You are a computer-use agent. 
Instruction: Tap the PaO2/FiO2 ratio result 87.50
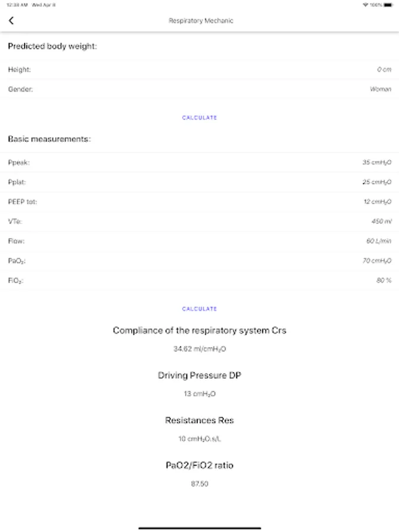(199, 484)
